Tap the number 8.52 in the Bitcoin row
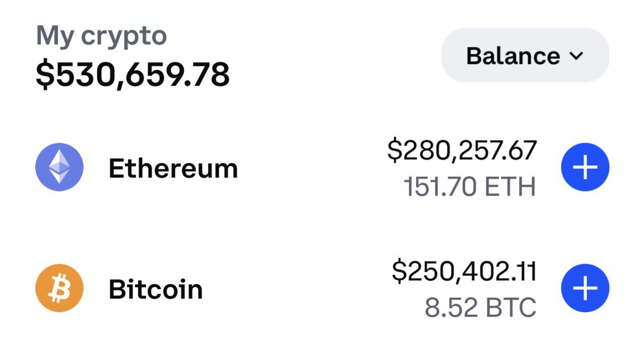 coord(450,307)
